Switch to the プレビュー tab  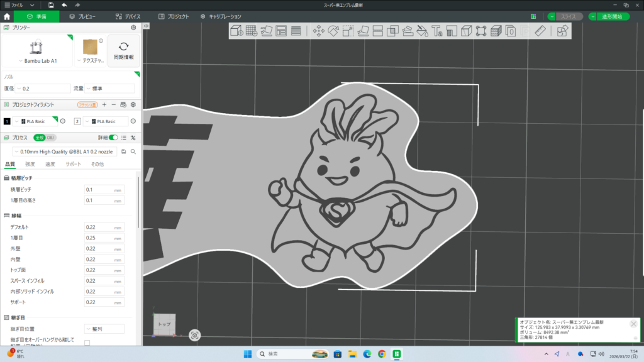(x=82, y=16)
